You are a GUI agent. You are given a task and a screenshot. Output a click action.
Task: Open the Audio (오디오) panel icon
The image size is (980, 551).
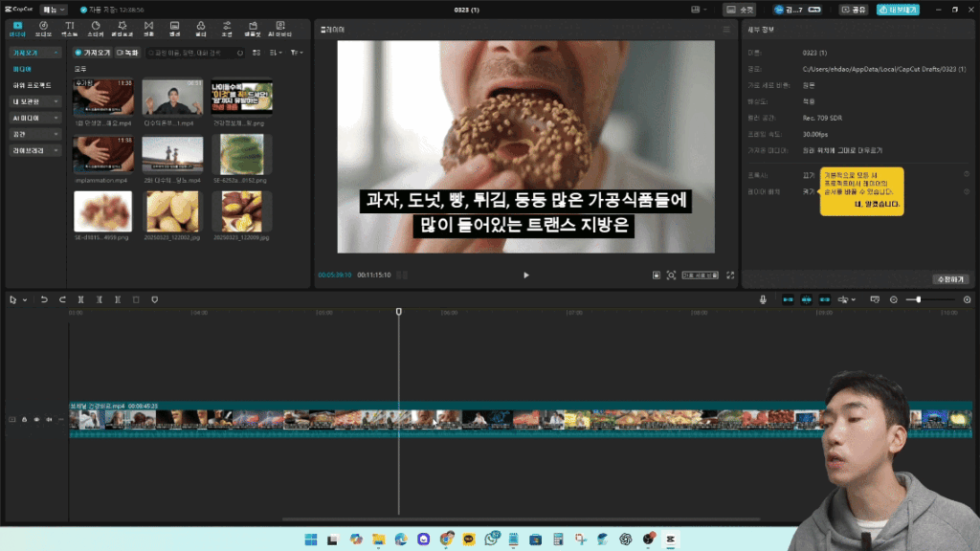[44, 28]
